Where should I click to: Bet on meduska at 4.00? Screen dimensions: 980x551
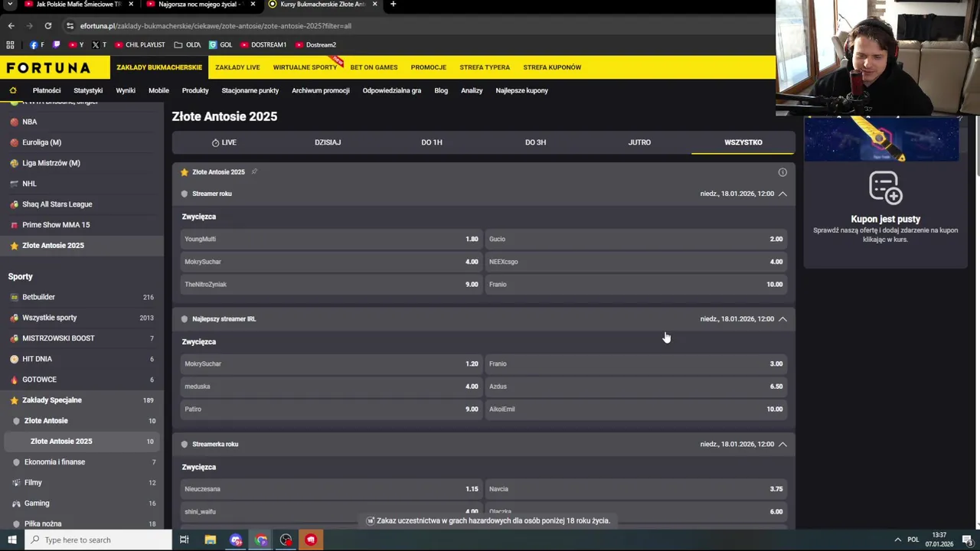331,386
